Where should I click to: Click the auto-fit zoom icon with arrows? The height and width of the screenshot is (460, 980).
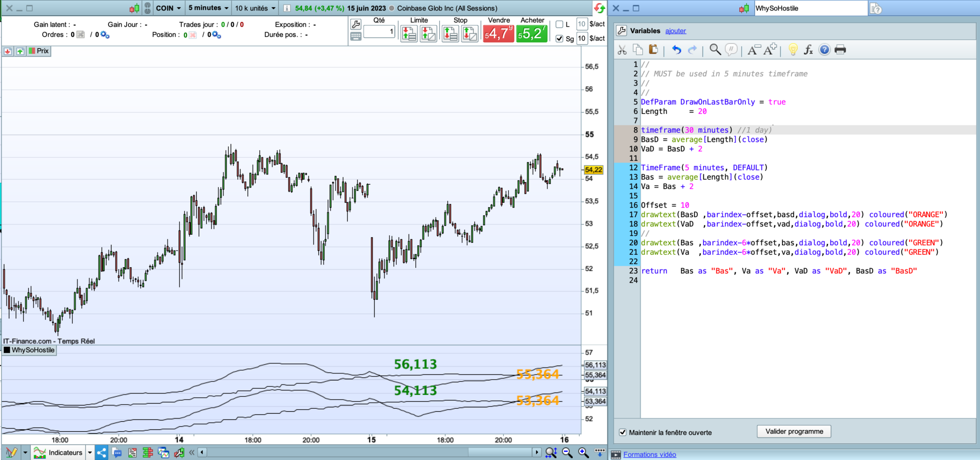point(551,452)
